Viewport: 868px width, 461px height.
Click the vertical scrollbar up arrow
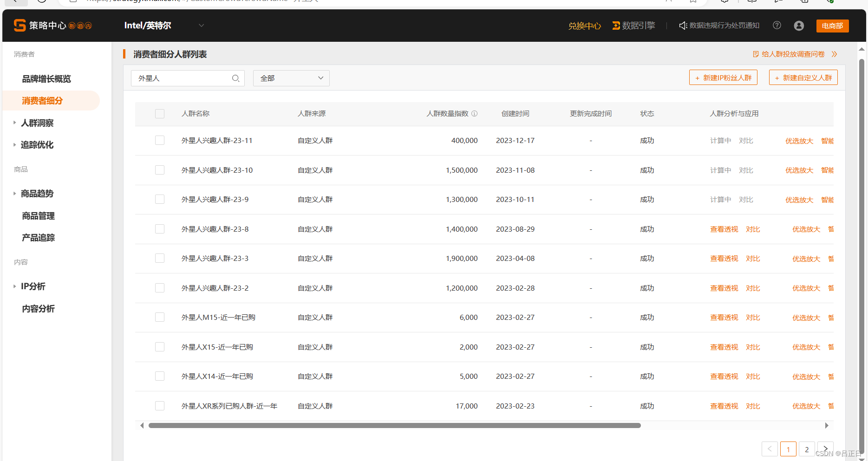pyautogui.click(x=862, y=49)
